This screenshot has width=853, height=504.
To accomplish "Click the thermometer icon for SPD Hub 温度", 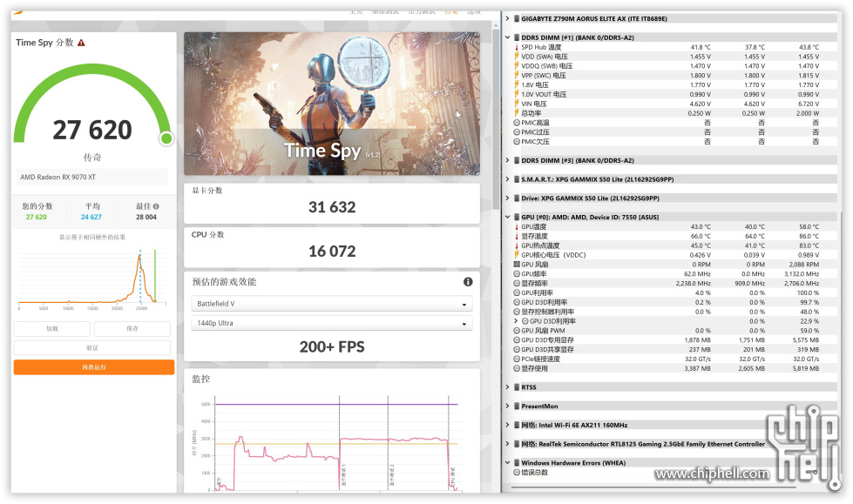I will (517, 47).
